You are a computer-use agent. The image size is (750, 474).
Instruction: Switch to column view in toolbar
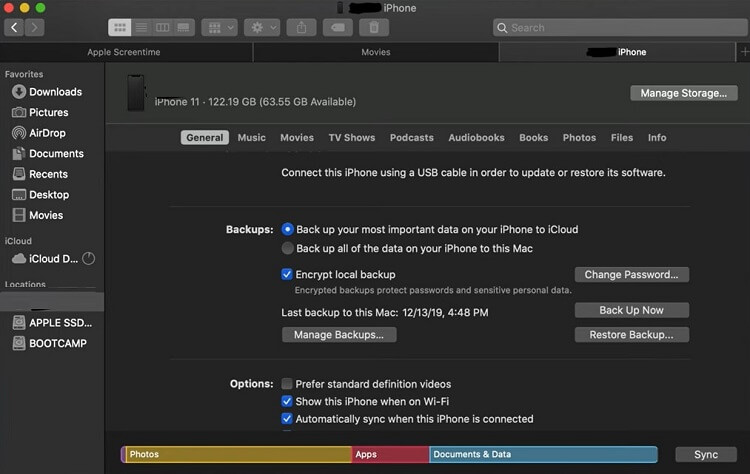pyautogui.click(x=162, y=28)
